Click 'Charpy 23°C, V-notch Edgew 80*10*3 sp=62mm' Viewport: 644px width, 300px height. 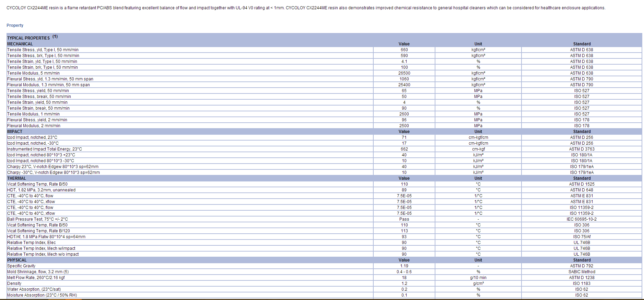click(53, 167)
